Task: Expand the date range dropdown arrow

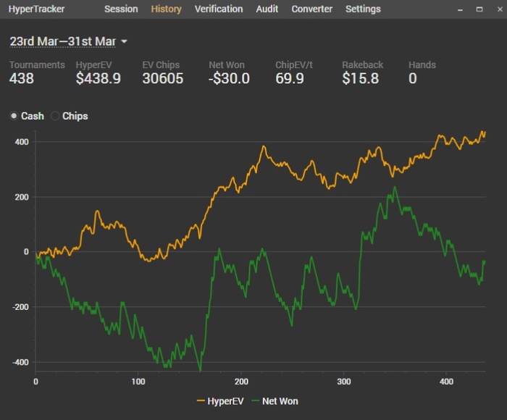Action: coord(124,42)
